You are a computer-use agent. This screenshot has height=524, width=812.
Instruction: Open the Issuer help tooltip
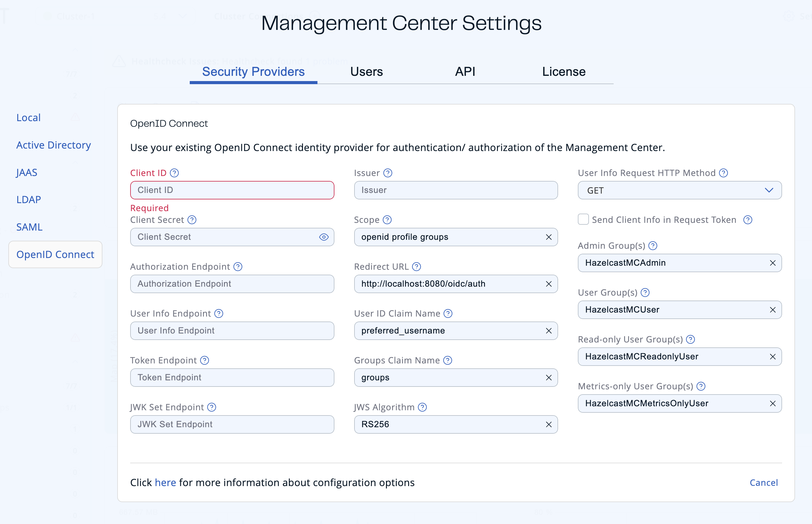(x=388, y=173)
